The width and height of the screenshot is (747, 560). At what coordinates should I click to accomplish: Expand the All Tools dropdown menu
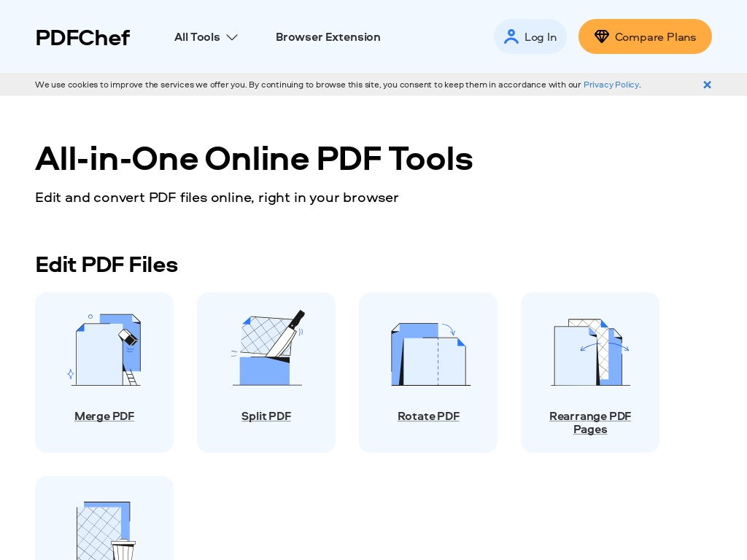click(206, 37)
